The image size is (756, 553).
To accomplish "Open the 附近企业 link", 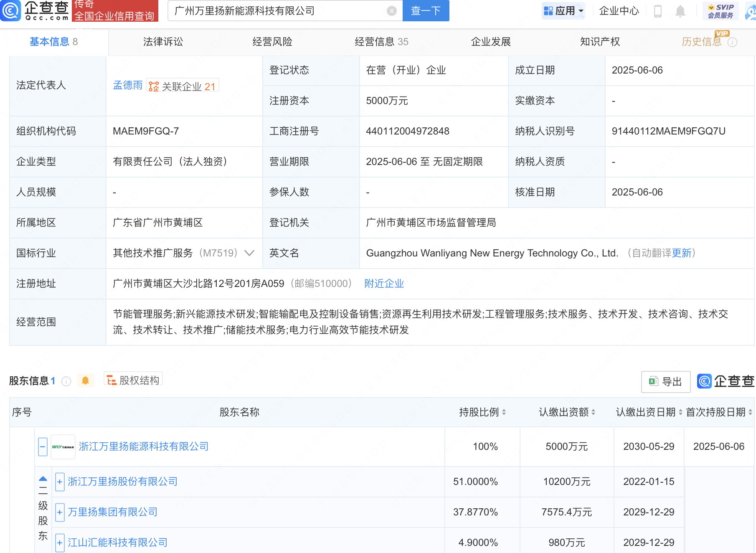I will click(383, 284).
